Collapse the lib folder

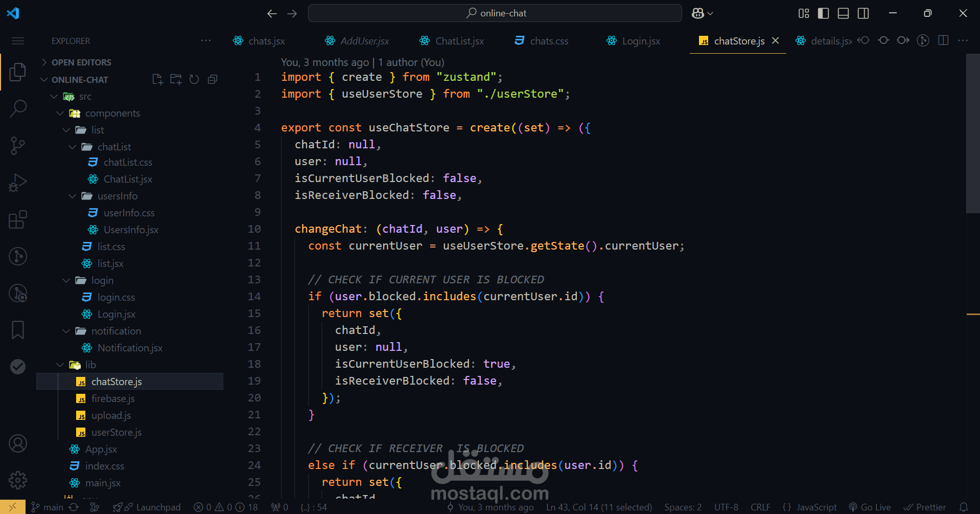(x=60, y=365)
